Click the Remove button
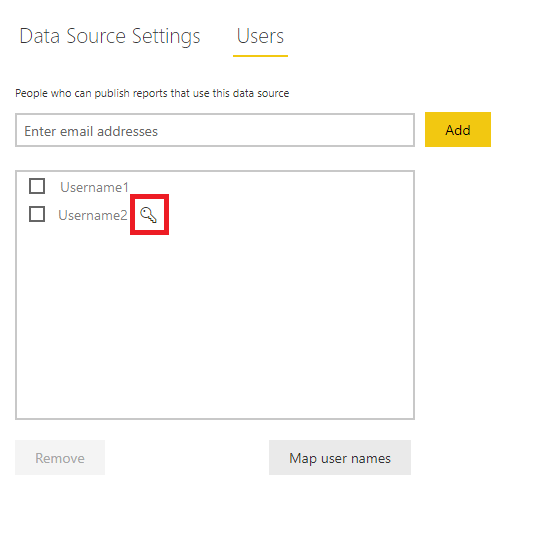 coord(60,458)
